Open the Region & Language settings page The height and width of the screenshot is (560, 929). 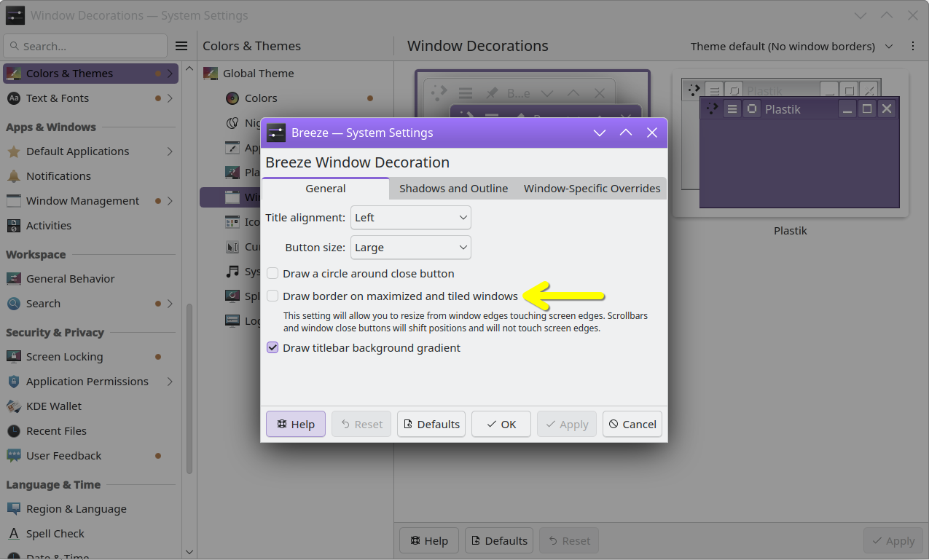coord(91,509)
